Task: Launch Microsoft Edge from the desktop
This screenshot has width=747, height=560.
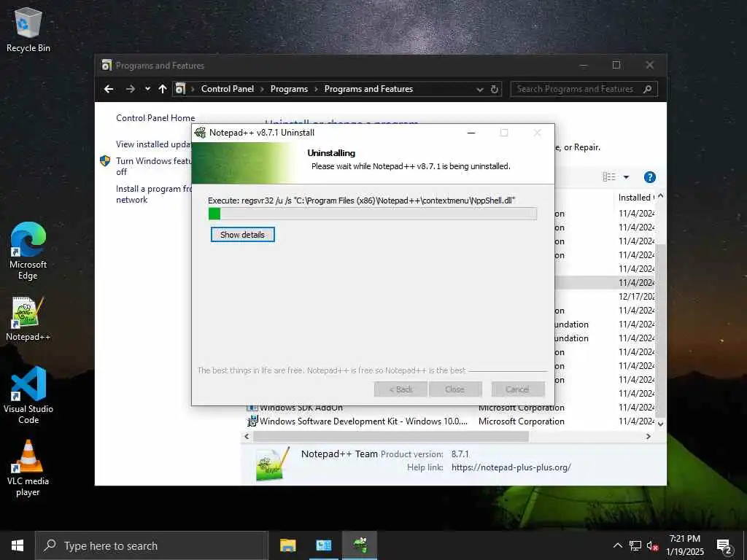Action: click(28, 251)
